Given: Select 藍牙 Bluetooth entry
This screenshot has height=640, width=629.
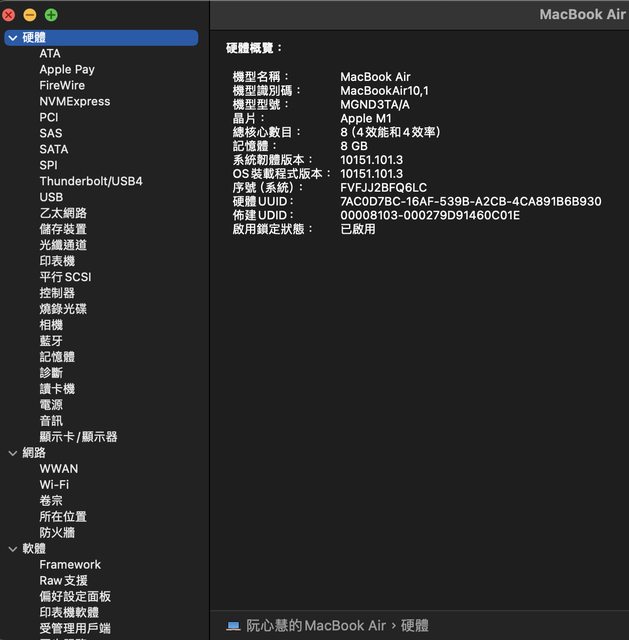Looking at the screenshot, I should pyautogui.click(x=51, y=341).
